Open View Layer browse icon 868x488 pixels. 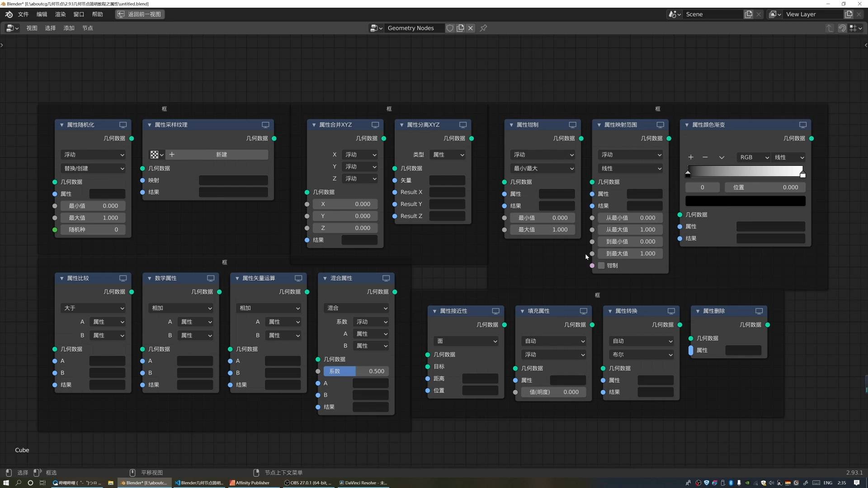click(x=775, y=14)
